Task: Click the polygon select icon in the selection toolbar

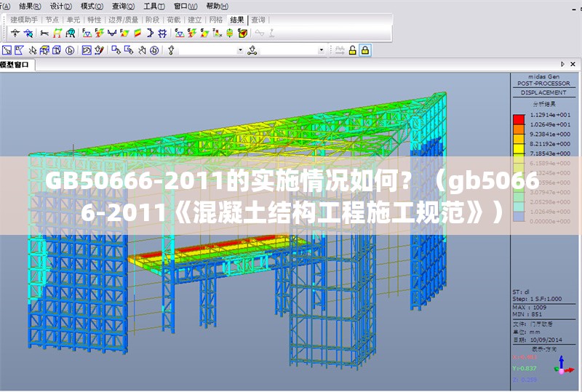Action: tap(19, 50)
